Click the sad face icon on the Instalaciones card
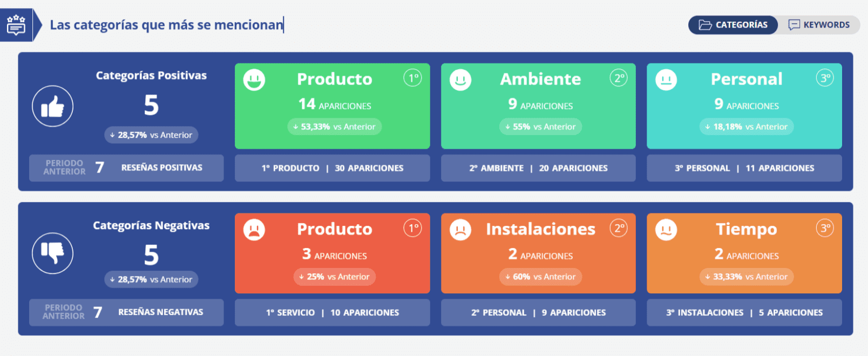 (460, 229)
